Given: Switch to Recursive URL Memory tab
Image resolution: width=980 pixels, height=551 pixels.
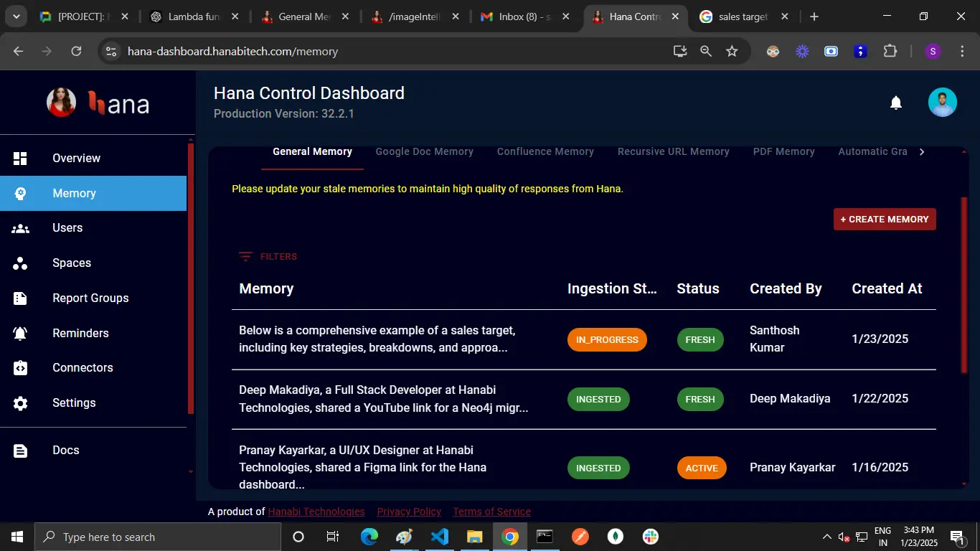Looking at the screenshot, I should [x=674, y=151].
